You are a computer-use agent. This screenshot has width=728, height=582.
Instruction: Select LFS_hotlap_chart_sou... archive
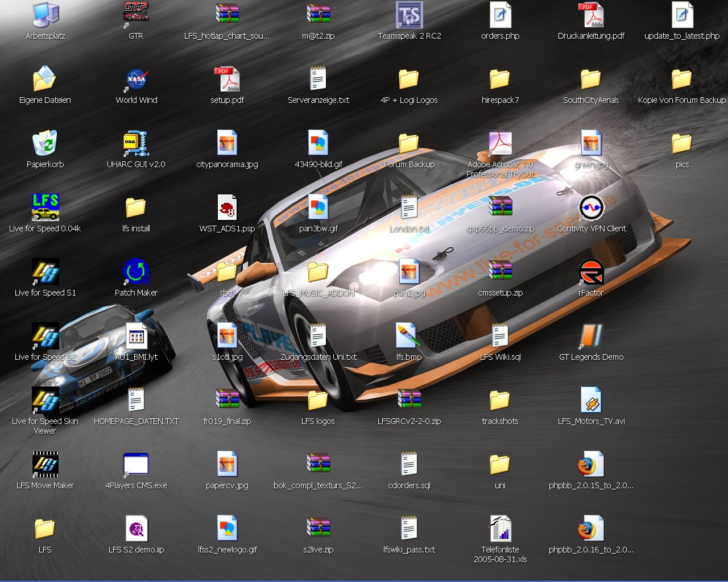click(227, 15)
